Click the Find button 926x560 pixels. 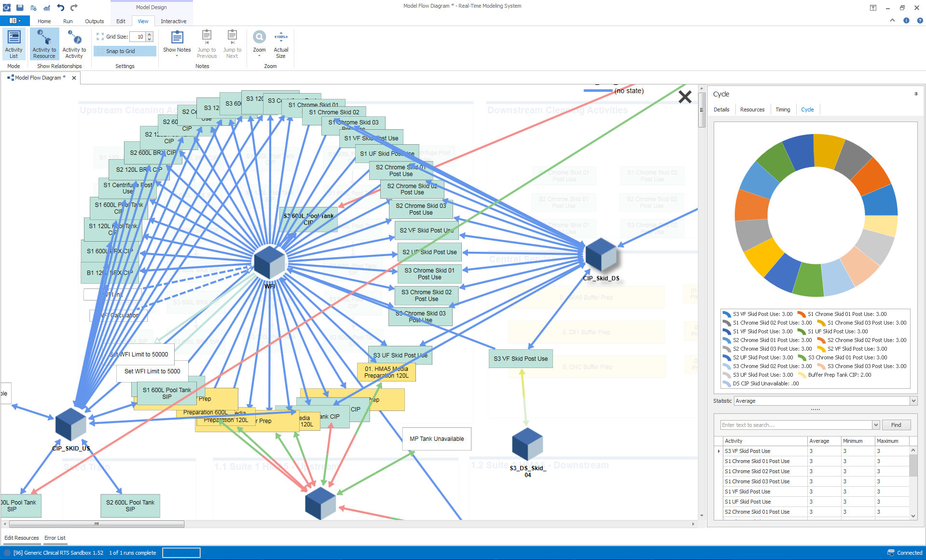click(896, 425)
